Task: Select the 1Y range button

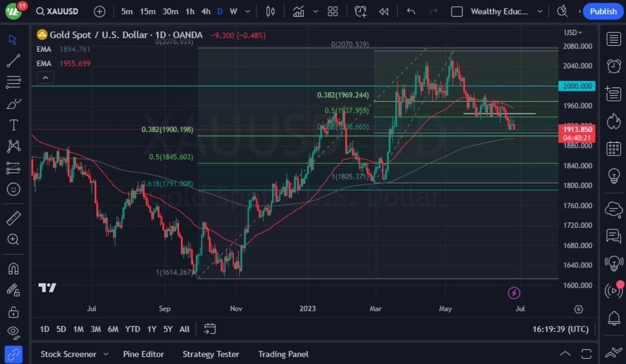Action: [x=151, y=329]
